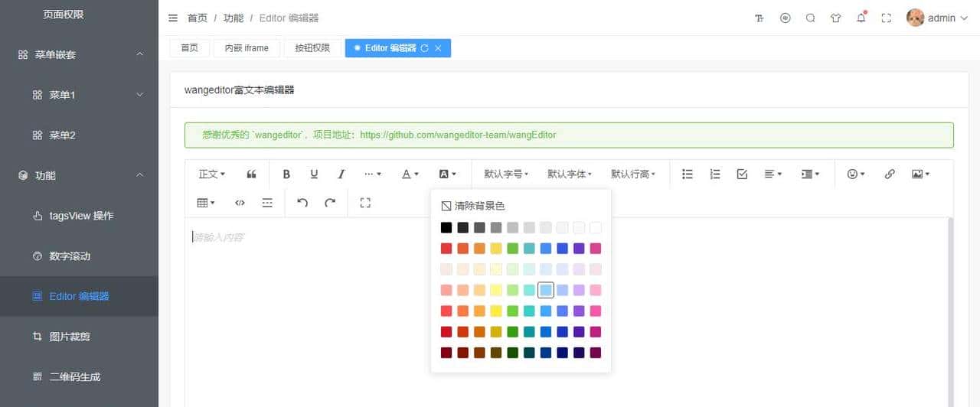Toggle underline formatting

tap(314, 174)
